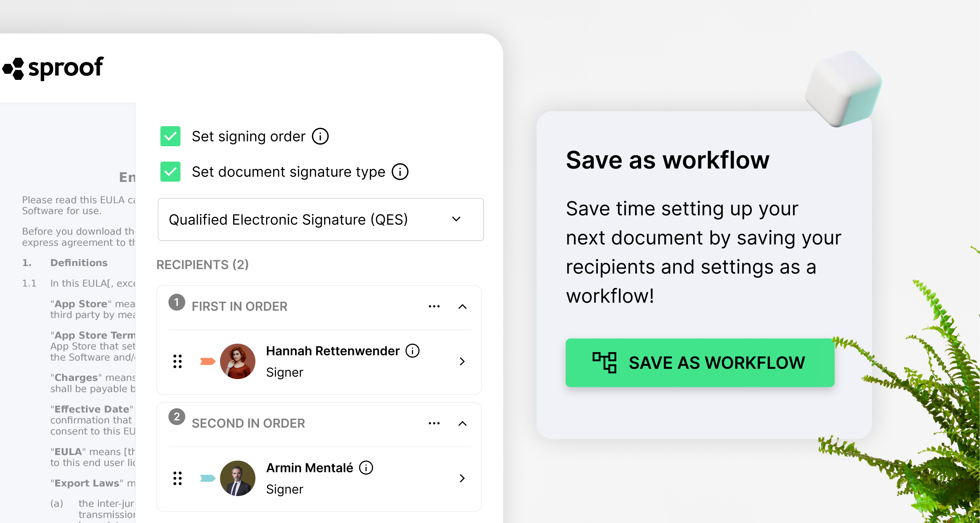This screenshot has height=523, width=980.
Task: Click the info icon next to Set document signature type
Action: (400, 172)
